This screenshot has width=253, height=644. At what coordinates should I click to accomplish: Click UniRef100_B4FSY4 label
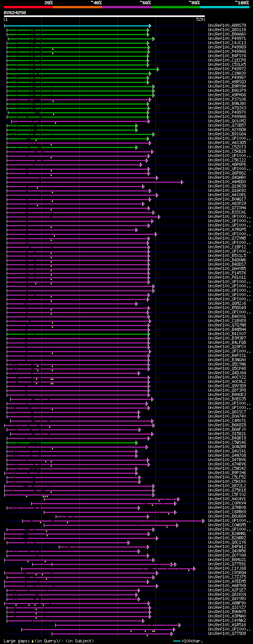coord(227,56)
